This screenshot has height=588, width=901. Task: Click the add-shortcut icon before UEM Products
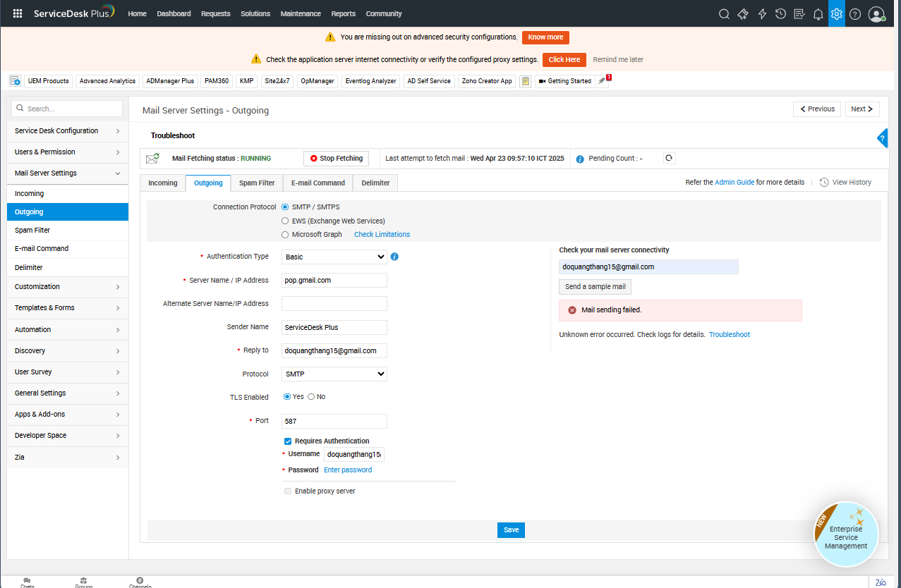point(15,81)
